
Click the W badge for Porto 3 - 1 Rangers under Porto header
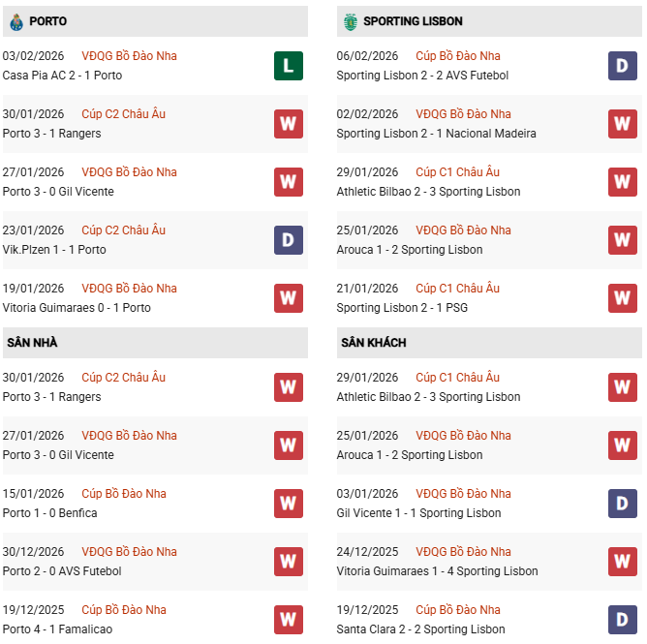coord(288,124)
